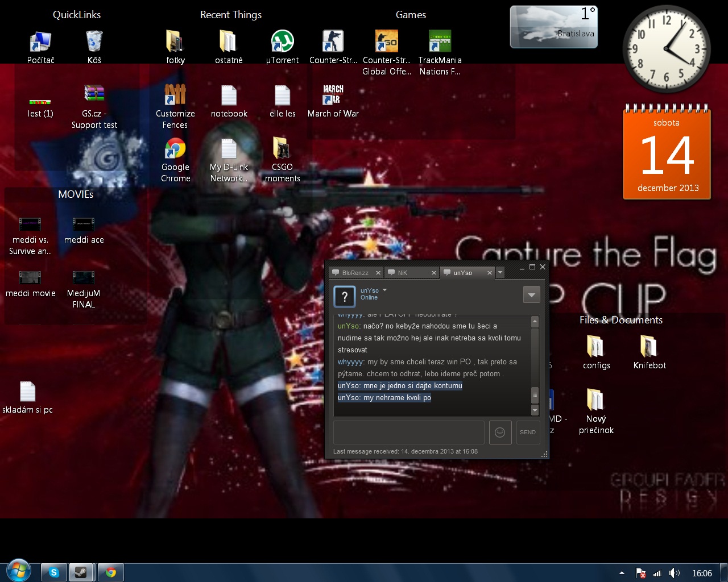This screenshot has width=728, height=582.
Task: Click chat scrollbar up arrow
Action: click(x=535, y=322)
